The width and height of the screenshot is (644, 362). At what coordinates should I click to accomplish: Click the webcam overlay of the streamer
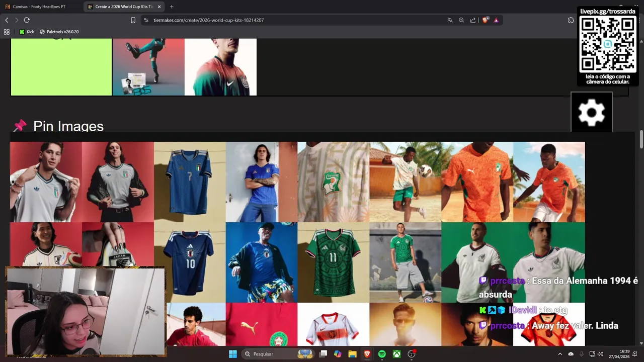point(86,312)
